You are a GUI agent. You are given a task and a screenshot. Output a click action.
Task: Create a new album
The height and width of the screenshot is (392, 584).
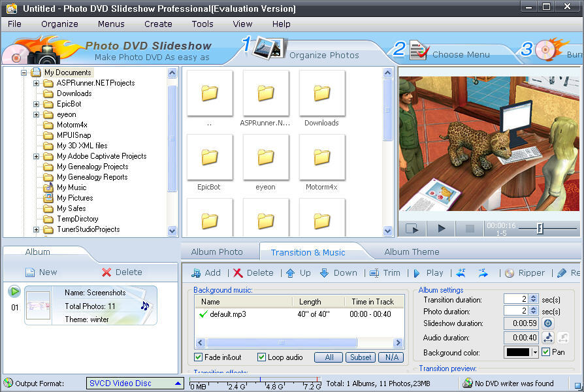click(x=42, y=272)
